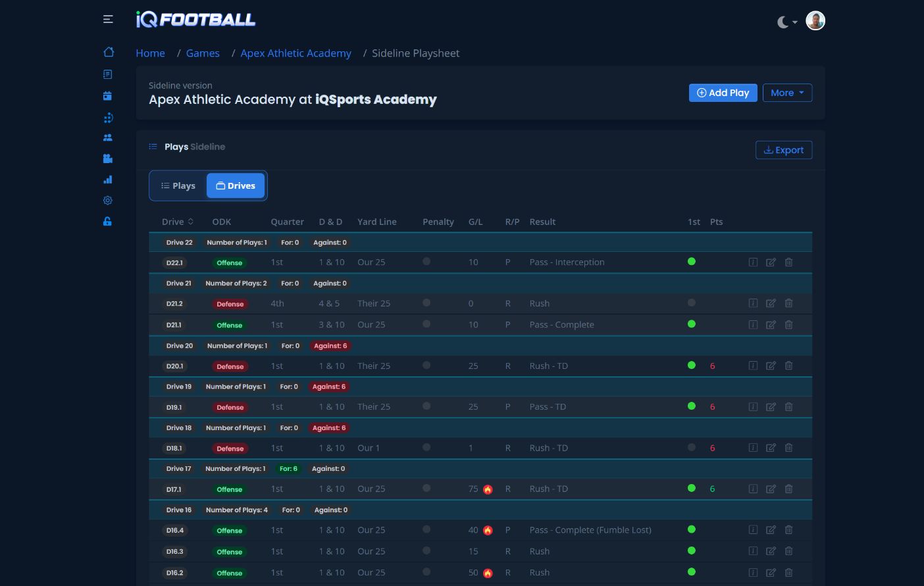
Task: Toggle penalty indicator for play D20.1
Action: coord(426,365)
